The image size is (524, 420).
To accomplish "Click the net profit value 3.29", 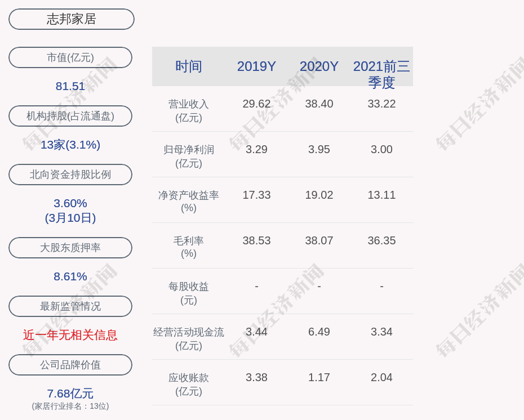I will click(x=256, y=149).
